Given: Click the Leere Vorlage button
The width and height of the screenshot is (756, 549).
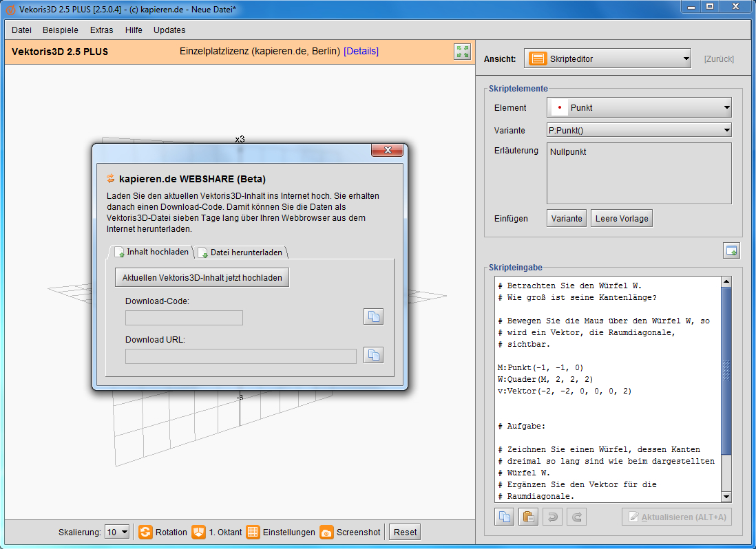Looking at the screenshot, I should click(x=622, y=218).
